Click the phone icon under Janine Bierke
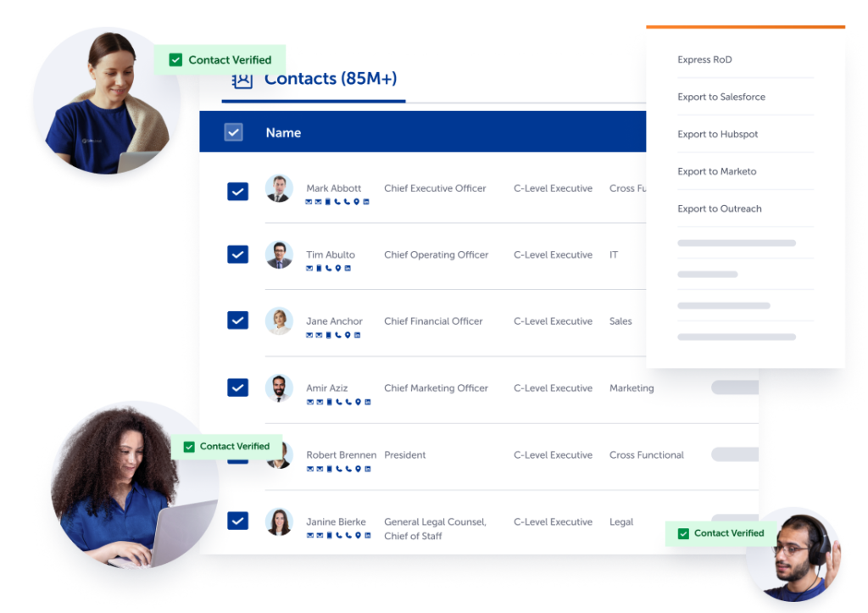This screenshot has height=613, width=868. [x=339, y=535]
